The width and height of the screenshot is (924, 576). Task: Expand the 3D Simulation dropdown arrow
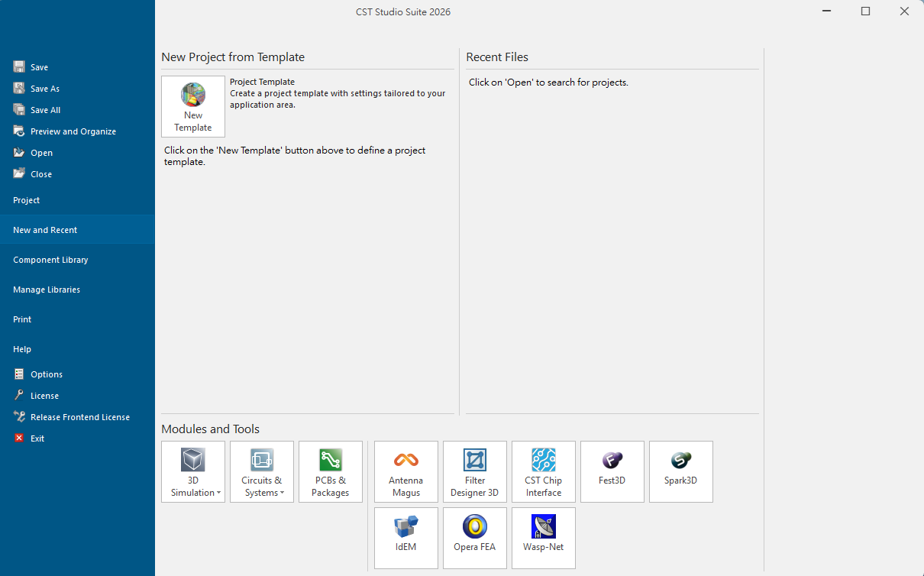pos(219,493)
